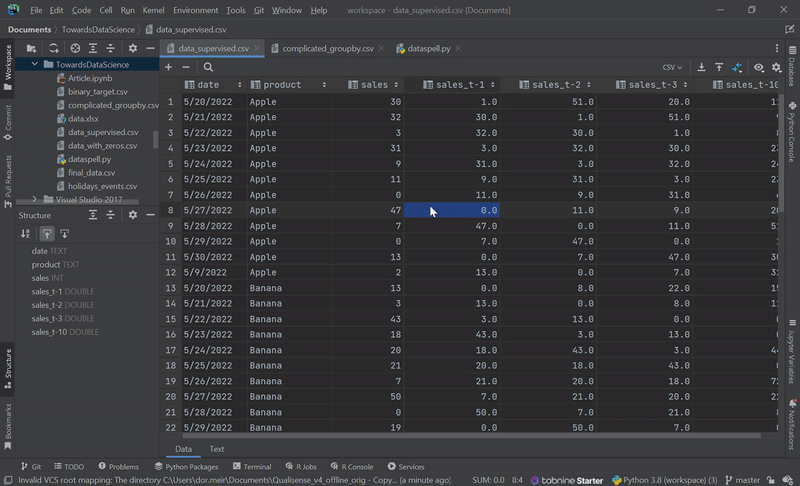Collapse the TowardsDataScience folder
This screenshot has height=486, width=800.
[35, 64]
